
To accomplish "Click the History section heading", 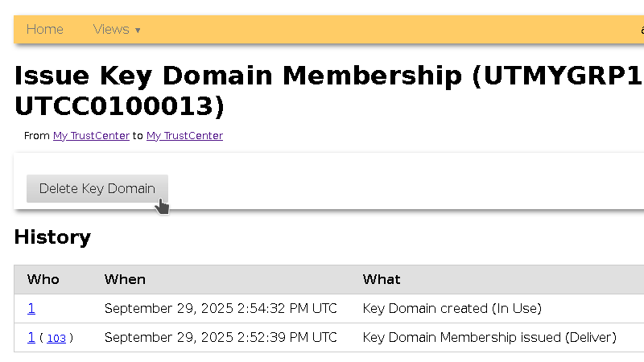I will [52, 237].
